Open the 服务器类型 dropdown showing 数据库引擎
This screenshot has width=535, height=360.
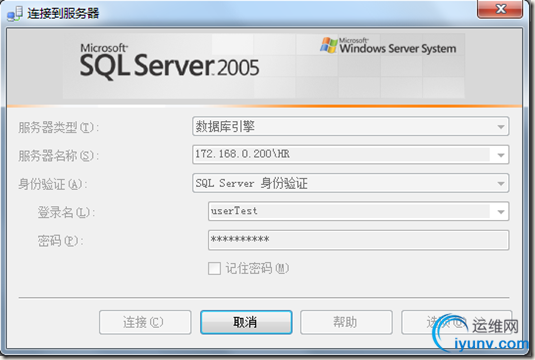[350, 127]
